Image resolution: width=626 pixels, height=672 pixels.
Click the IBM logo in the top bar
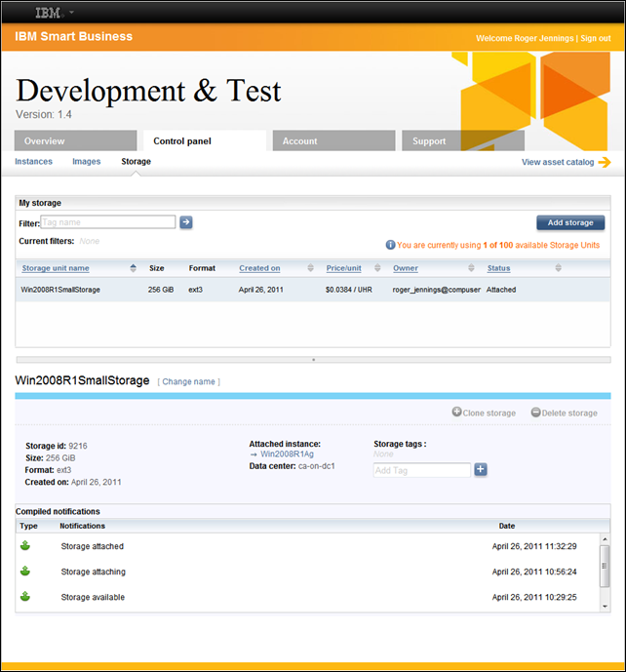(x=49, y=13)
